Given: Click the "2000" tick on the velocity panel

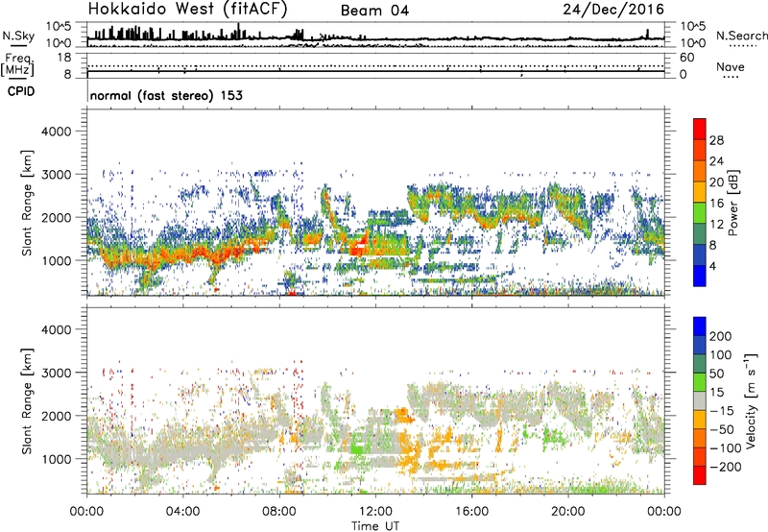Looking at the screenshot, I should point(57,416).
